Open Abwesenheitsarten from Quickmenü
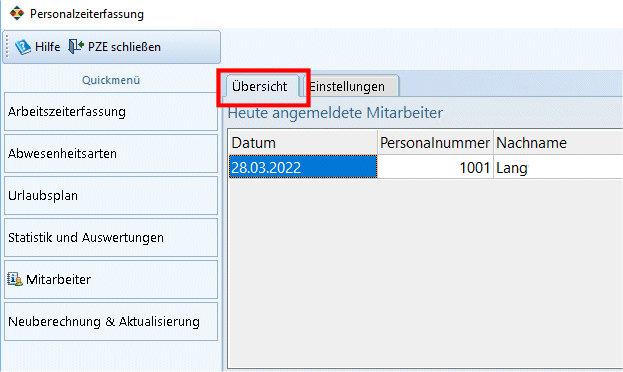This screenshot has width=623, height=372. 111,154
